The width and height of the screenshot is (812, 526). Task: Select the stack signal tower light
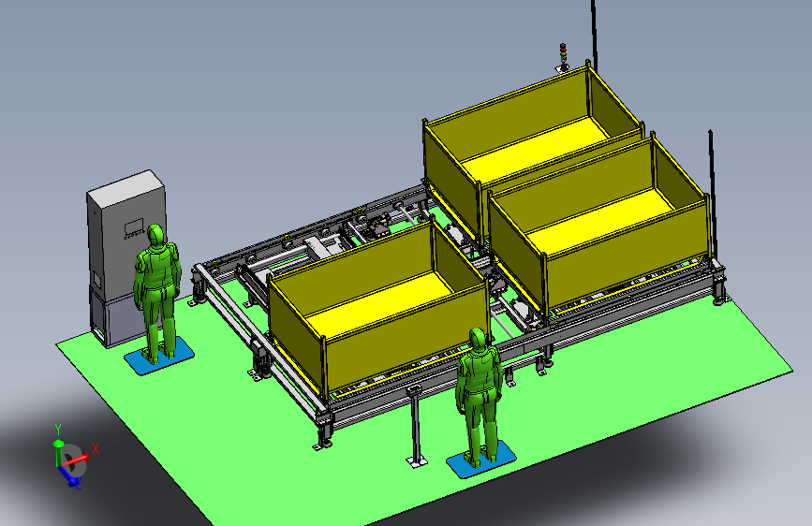(x=564, y=56)
